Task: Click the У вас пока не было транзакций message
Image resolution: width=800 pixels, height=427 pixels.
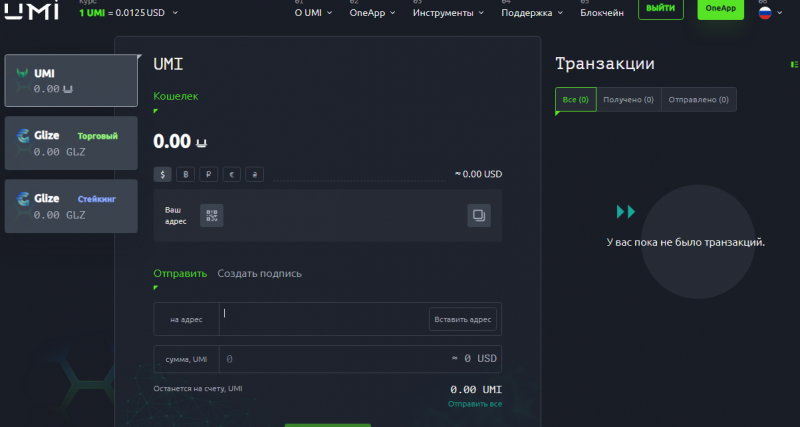Action: 686,242
